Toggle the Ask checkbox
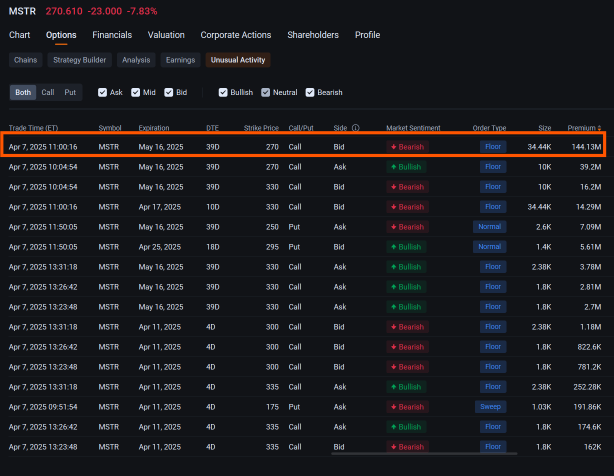Viewport: 614px width, 476px height. click(x=102, y=92)
